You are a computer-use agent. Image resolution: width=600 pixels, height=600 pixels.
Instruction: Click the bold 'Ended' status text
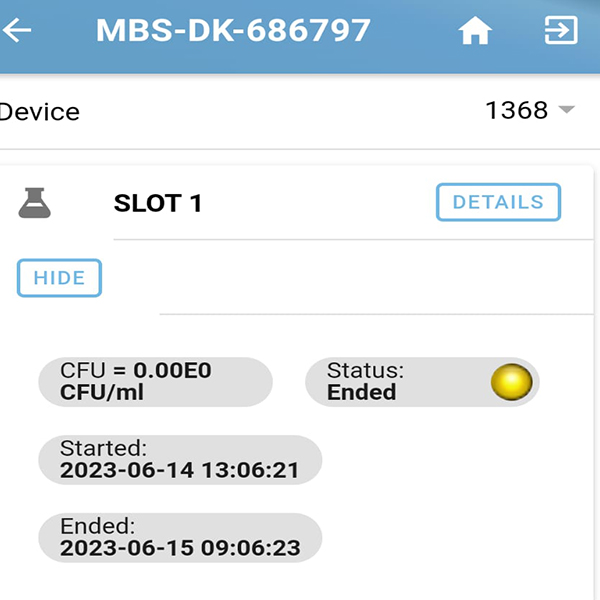pyautogui.click(x=361, y=392)
